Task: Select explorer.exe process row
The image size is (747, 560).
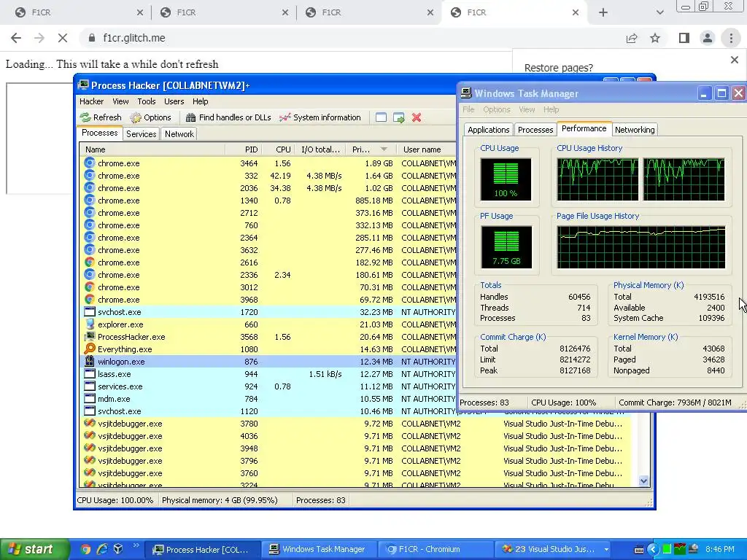Action: (267, 324)
